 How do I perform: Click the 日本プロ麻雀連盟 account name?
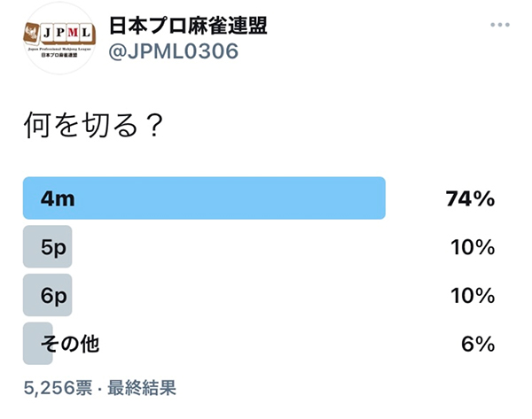[188, 26]
